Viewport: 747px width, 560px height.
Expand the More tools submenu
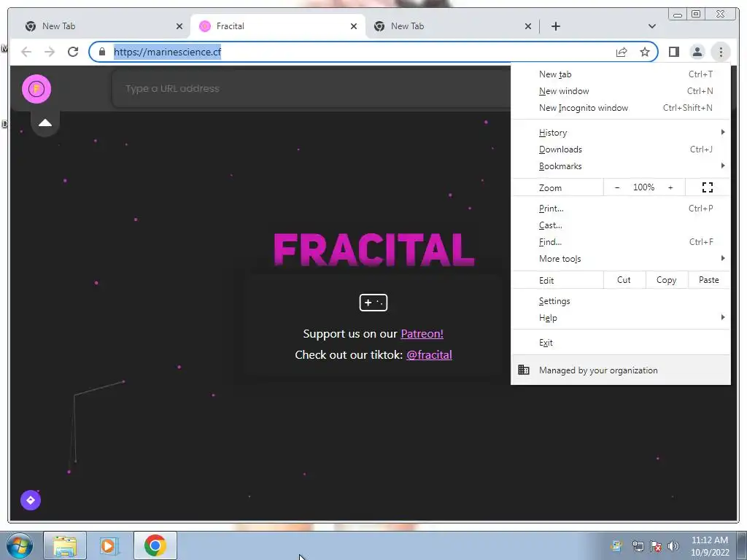621,259
